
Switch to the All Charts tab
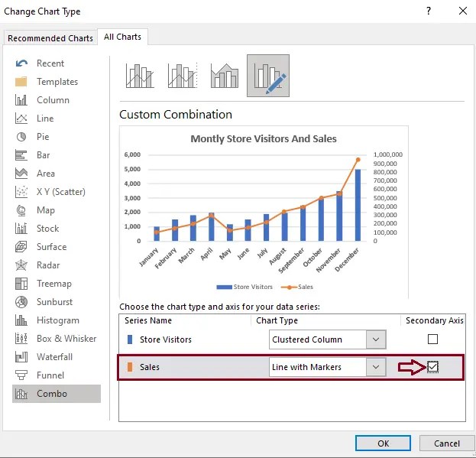(122, 37)
